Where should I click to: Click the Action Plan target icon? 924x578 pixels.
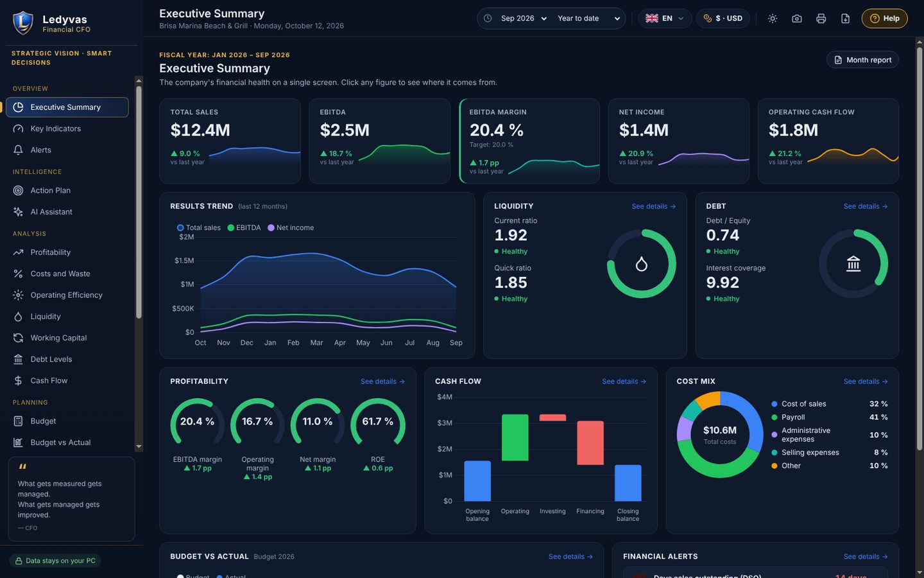[18, 190]
